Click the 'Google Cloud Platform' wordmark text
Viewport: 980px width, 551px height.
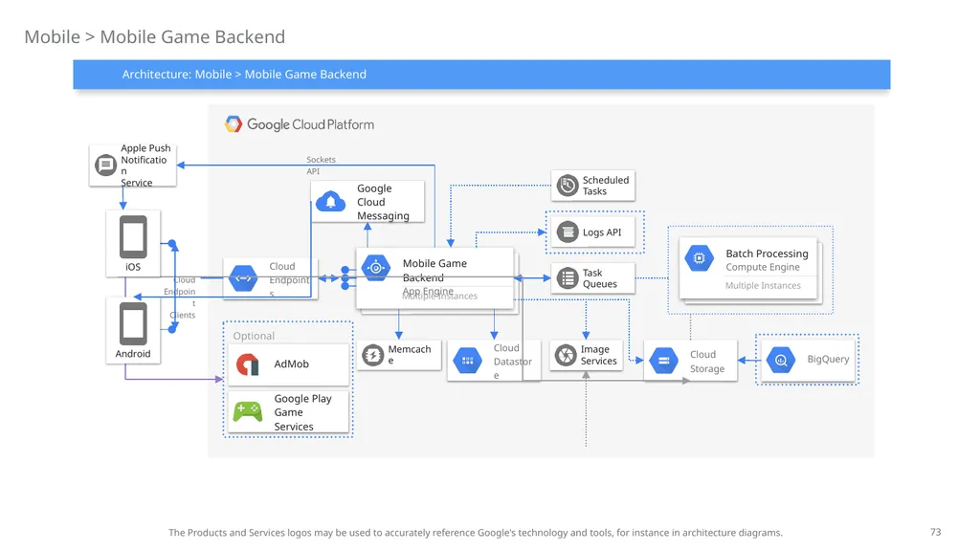click(x=311, y=124)
